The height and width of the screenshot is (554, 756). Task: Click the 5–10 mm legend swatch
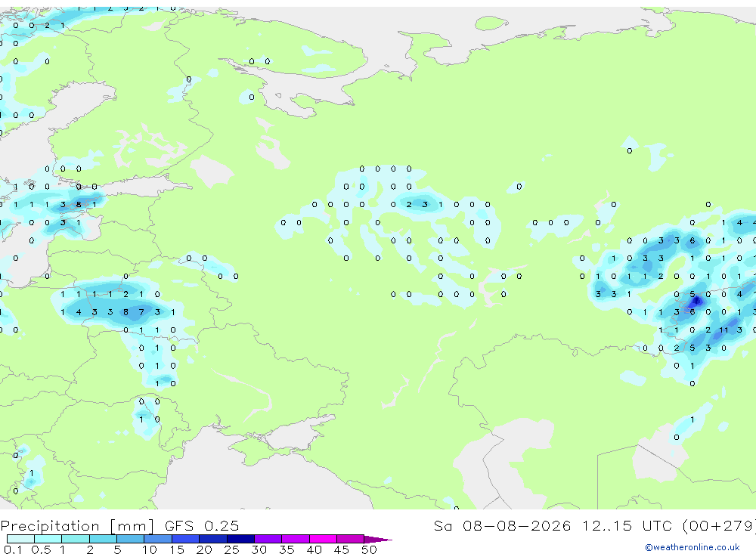(131, 539)
